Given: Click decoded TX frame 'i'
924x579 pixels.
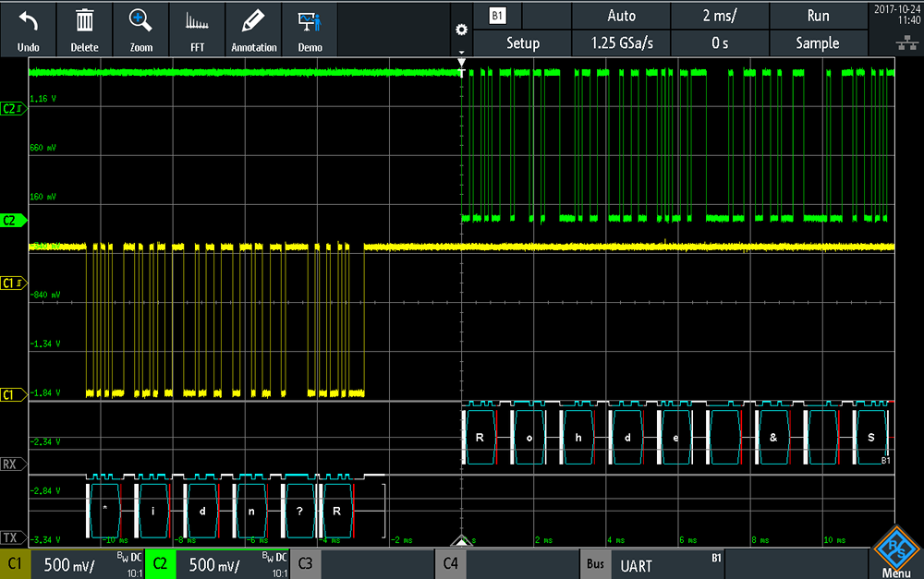Looking at the screenshot, I should coord(153,510).
